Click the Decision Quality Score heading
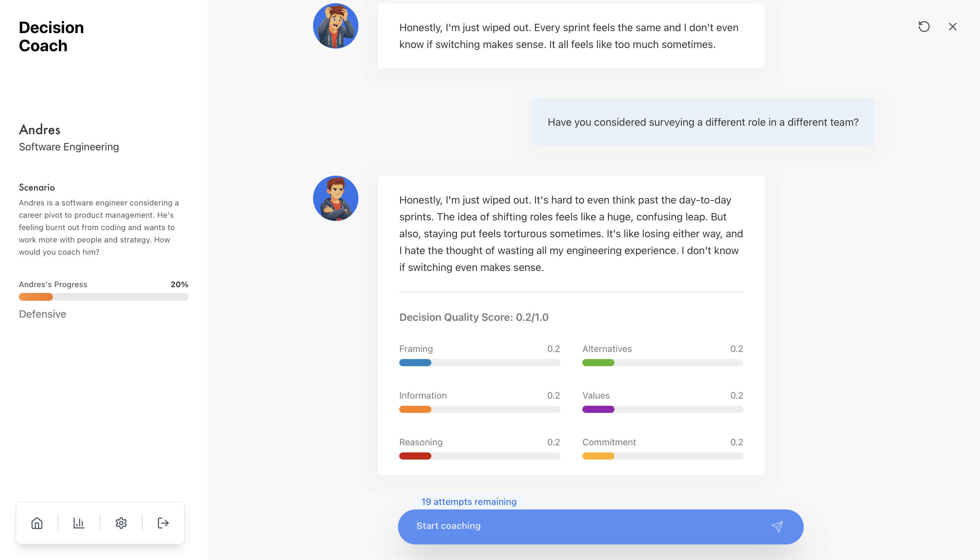980x560 pixels. (473, 317)
